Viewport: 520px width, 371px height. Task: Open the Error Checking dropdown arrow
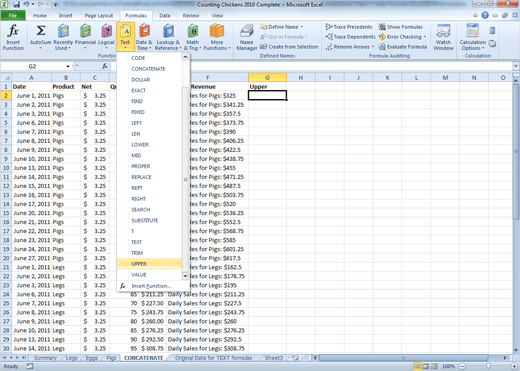click(425, 37)
